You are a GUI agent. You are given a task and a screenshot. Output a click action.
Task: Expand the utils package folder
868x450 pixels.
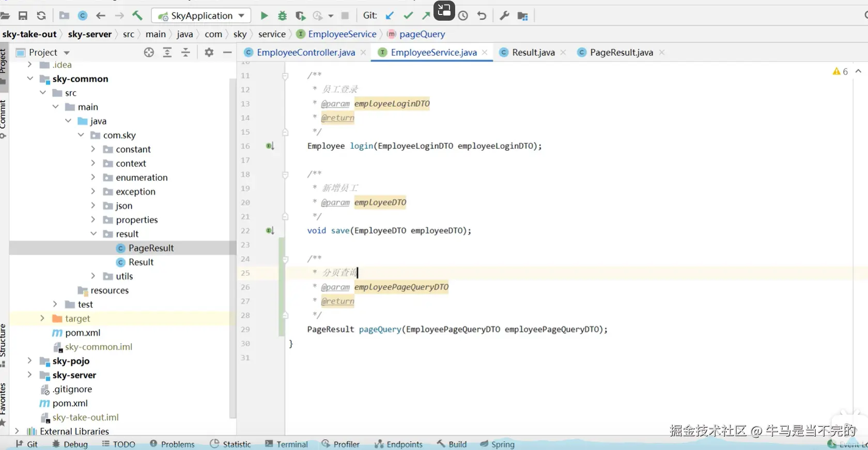pyautogui.click(x=94, y=276)
